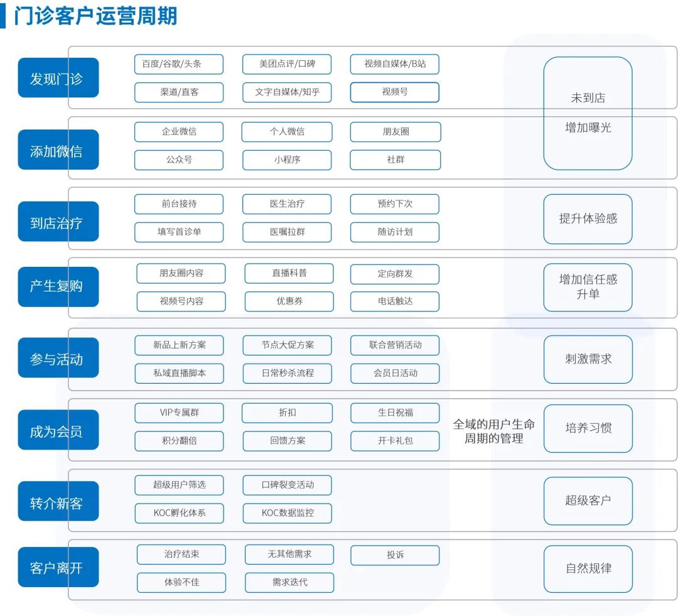Select the 私域直播脚本 box
This screenshot has height=616, width=678.
[180, 374]
